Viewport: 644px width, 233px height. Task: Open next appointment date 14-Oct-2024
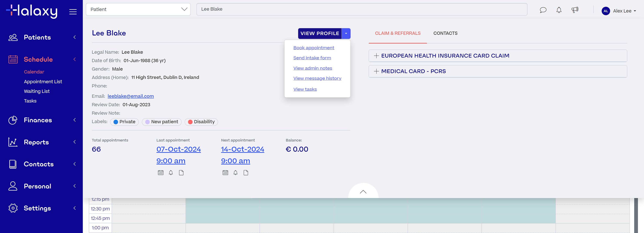click(x=242, y=149)
